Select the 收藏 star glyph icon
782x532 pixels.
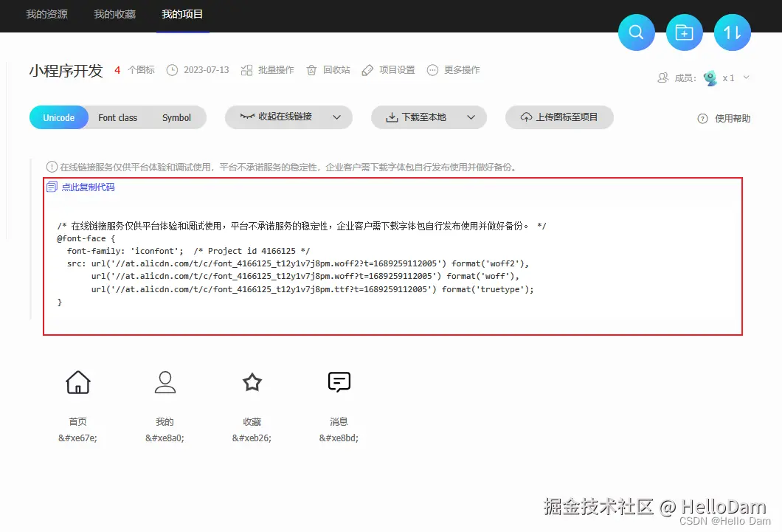coord(252,382)
